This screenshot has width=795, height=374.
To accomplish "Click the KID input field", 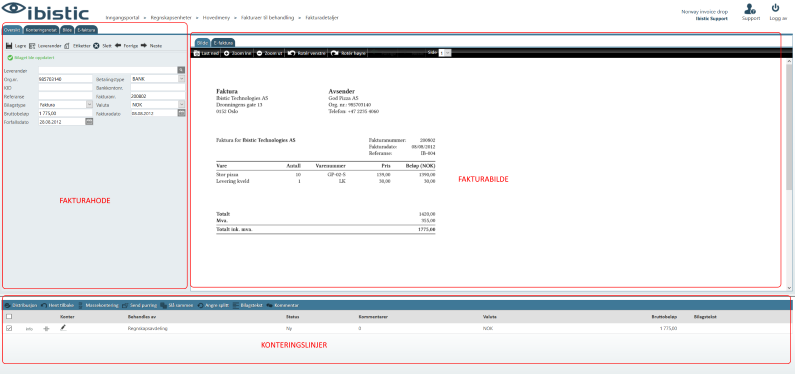I will (65, 88).
